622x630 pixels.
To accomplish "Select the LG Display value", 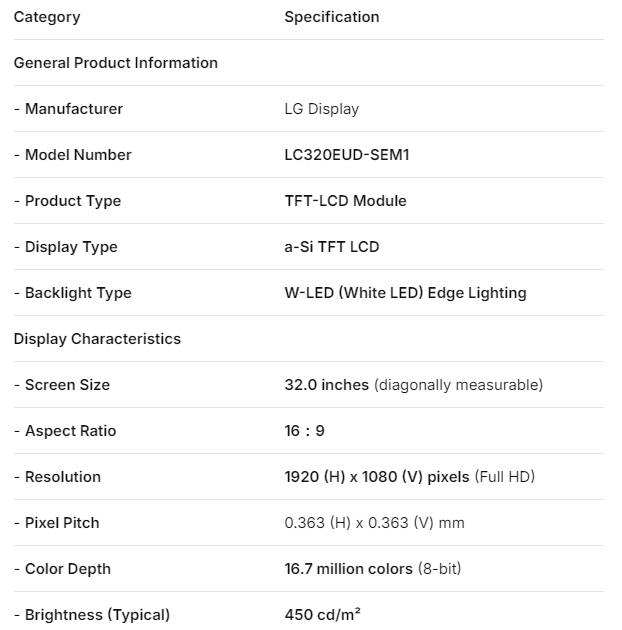I will point(321,109).
